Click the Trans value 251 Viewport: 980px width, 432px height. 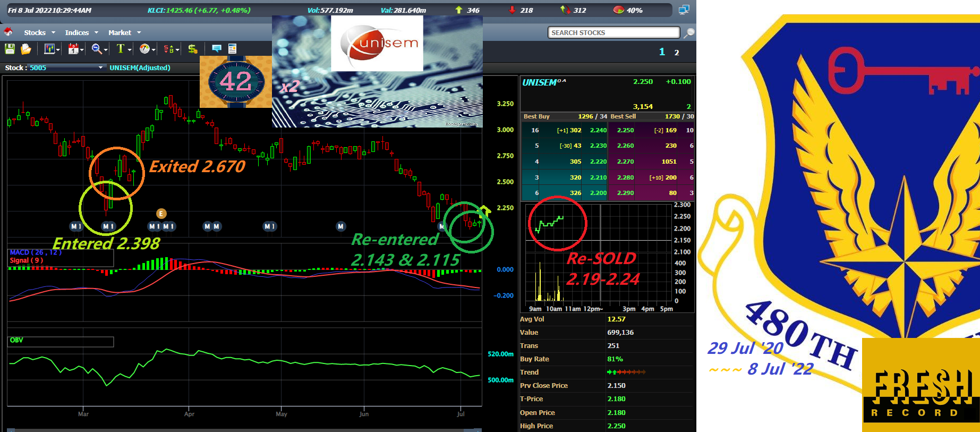[x=613, y=346]
